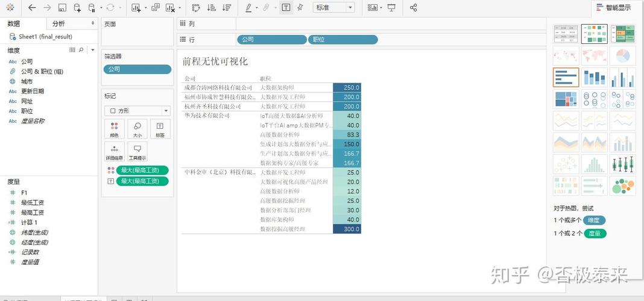Open the 大小 marks card
The width and height of the screenshot is (644, 301).
click(137, 129)
